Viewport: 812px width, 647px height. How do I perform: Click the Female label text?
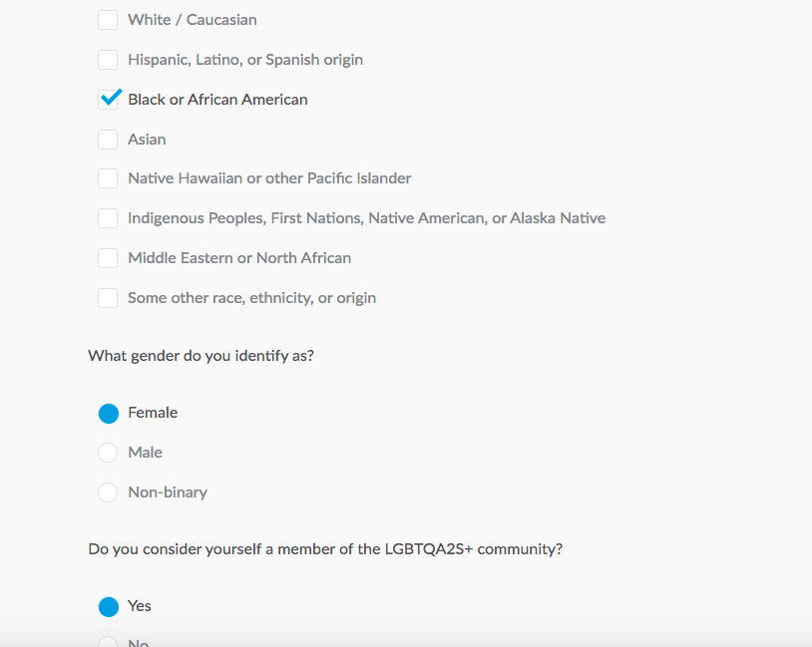153,413
